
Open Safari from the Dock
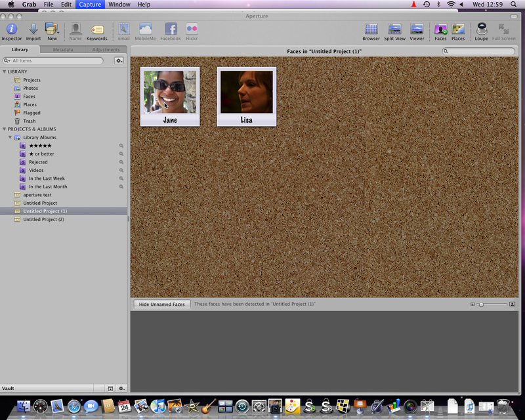74,407
